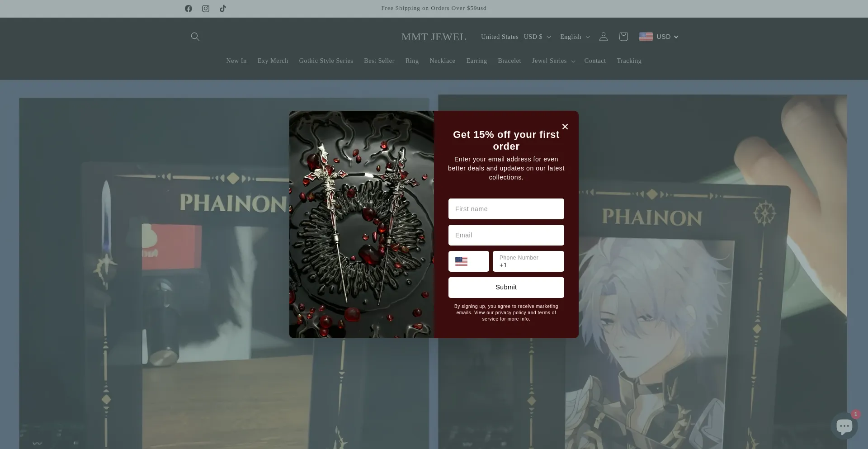Open the shopping cart icon

623,37
